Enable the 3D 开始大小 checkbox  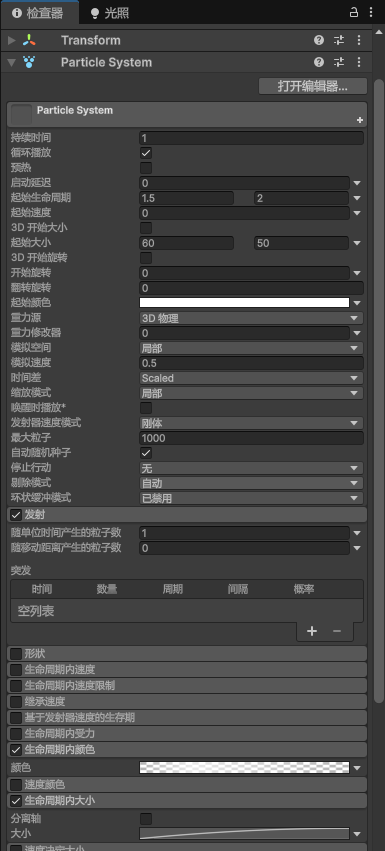[146, 228]
